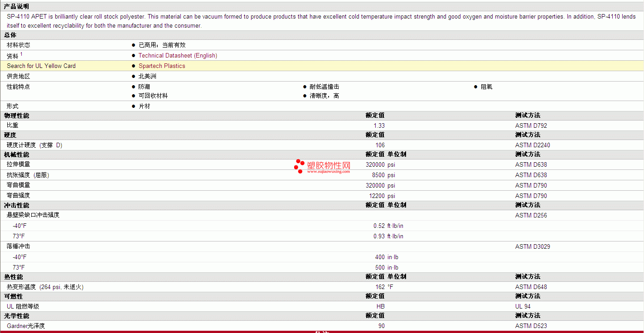This screenshot has width=644, height=333.
Task: Select the value 已商用：当前有效
Action: point(162,45)
